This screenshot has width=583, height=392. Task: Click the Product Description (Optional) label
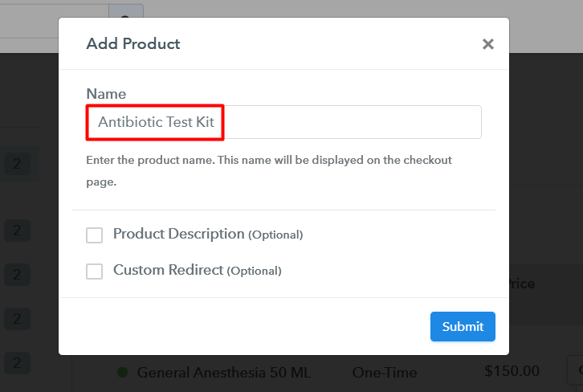[x=207, y=235]
